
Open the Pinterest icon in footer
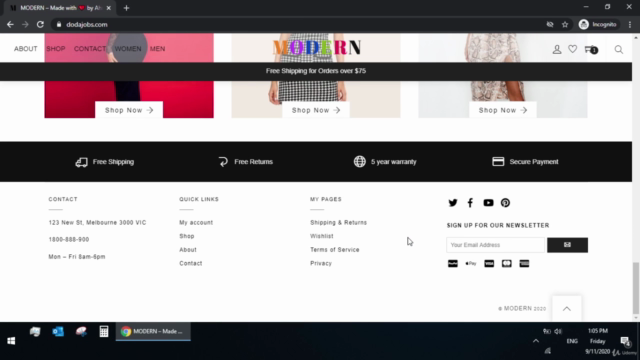pyautogui.click(x=505, y=203)
